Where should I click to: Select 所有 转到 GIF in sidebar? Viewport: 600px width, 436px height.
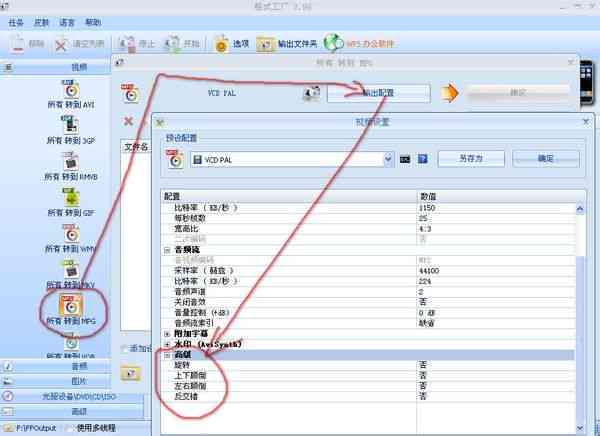71,202
